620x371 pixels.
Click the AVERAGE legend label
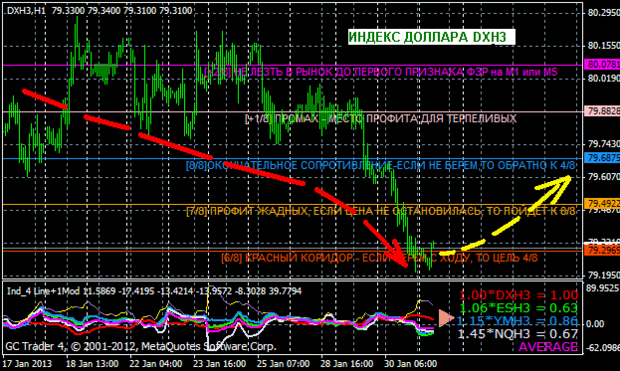coord(548,347)
